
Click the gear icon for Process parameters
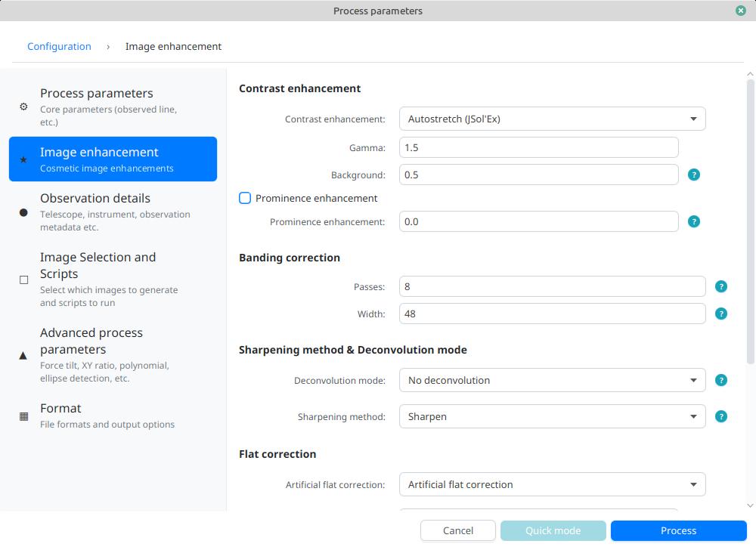[x=23, y=107]
